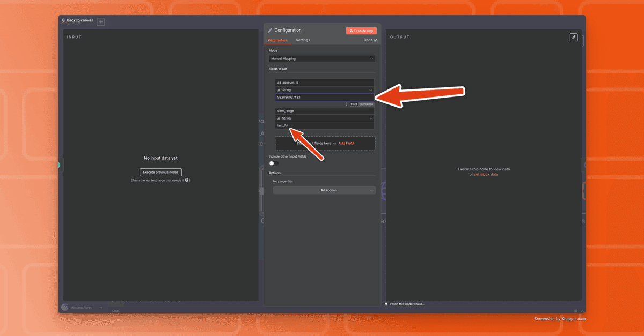Open the Mode dropdown showing Manual Mapping
Viewport: 644px width, 336px height.
(322, 59)
